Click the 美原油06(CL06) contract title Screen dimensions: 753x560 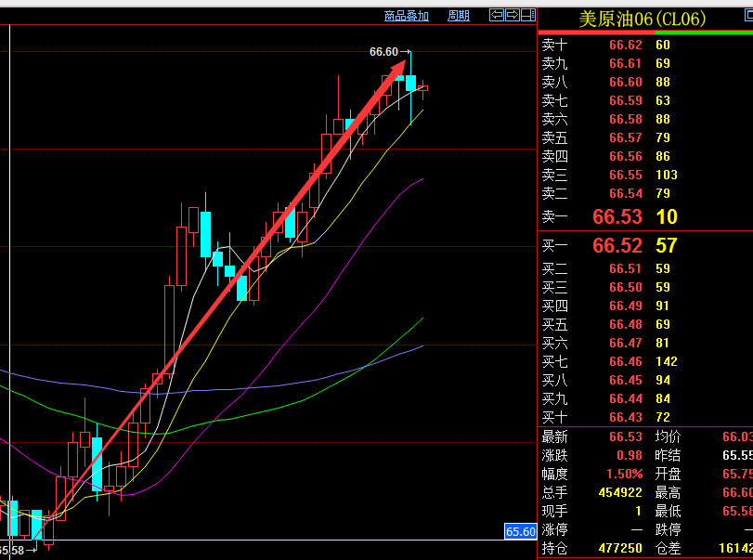(x=643, y=20)
